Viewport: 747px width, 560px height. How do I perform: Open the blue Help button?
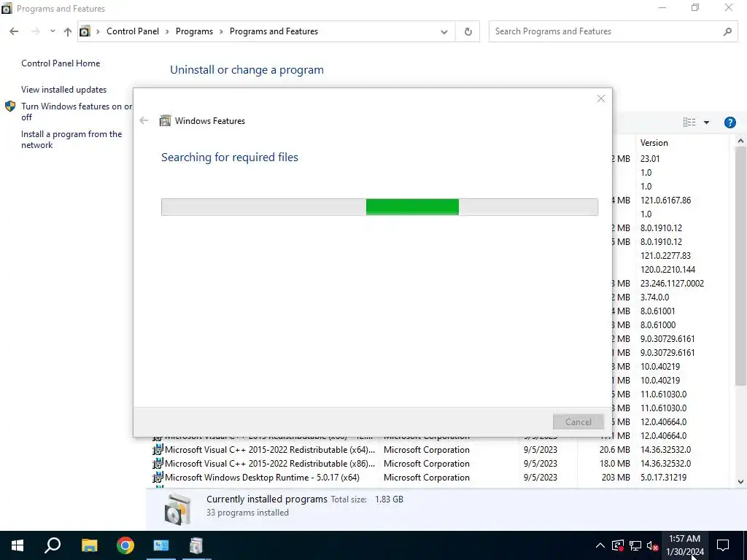[x=729, y=122]
